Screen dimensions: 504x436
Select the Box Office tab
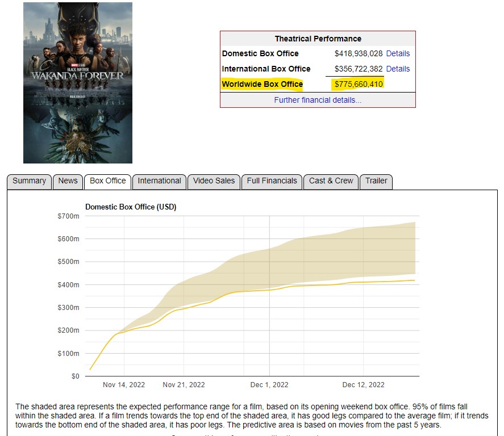108,181
